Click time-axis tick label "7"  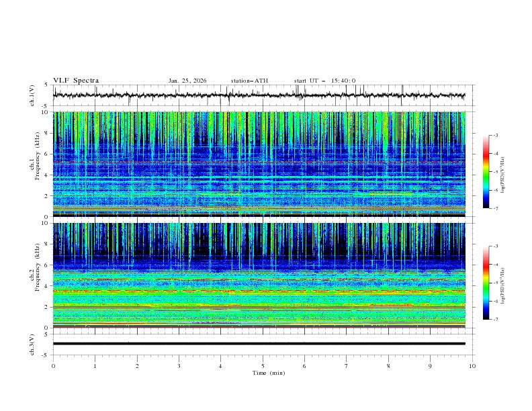coord(347,366)
